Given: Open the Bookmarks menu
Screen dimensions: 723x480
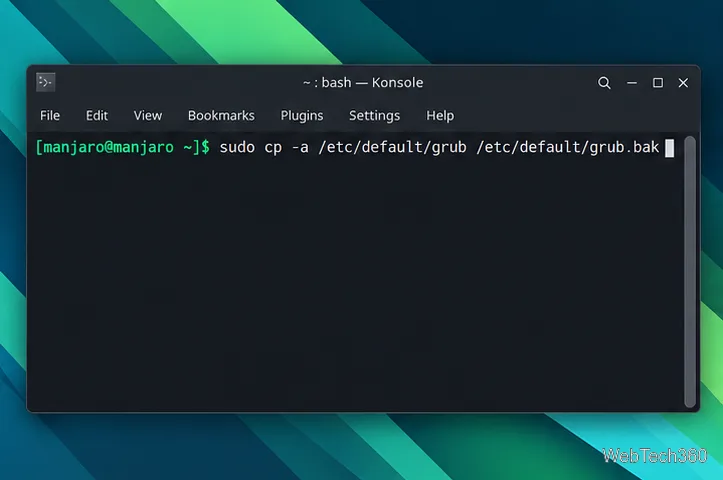Looking at the screenshot, I should [x=221, y=115].
